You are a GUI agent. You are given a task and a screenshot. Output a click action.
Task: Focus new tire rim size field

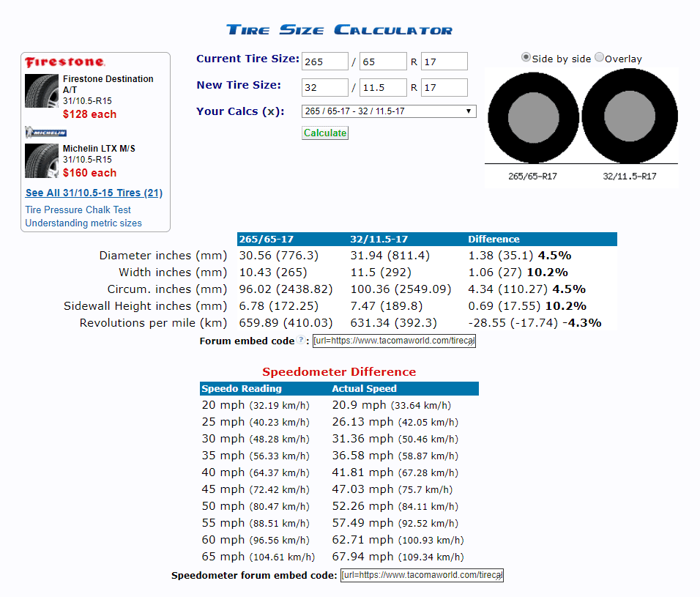[x=444, y=87]
